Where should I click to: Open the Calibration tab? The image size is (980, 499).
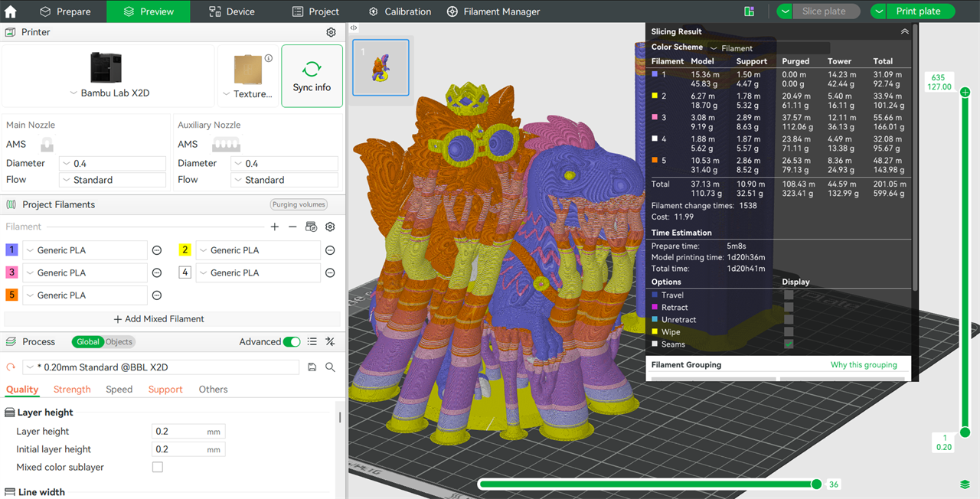400,11
